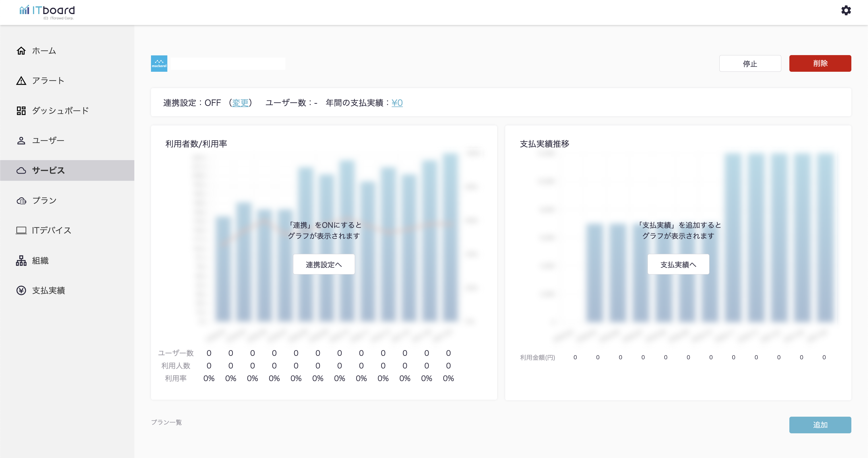Open the ¥0 annual payment link
Viewport: 868px width, 458px height.
click(x=397, y=103)
